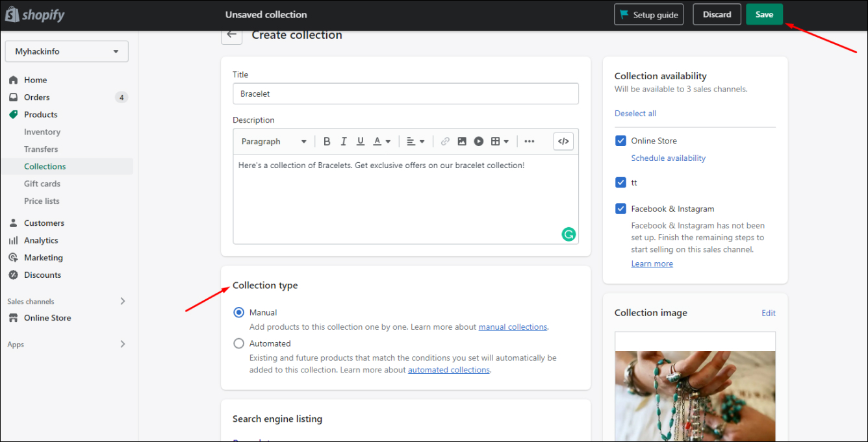Go back using the left arrow button
This screenshot has height=442, width=868.
(x=232, y=34)
